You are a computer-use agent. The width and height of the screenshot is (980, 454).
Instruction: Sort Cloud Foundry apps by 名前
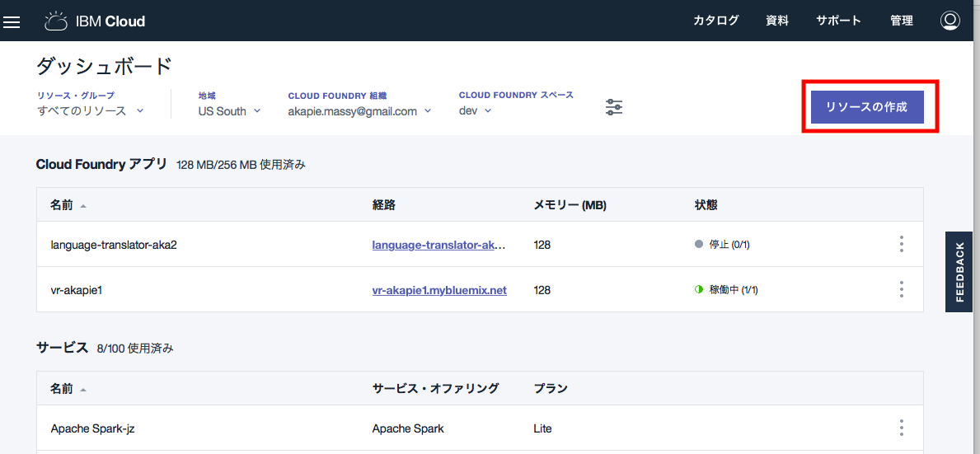(x=68, y=205)
